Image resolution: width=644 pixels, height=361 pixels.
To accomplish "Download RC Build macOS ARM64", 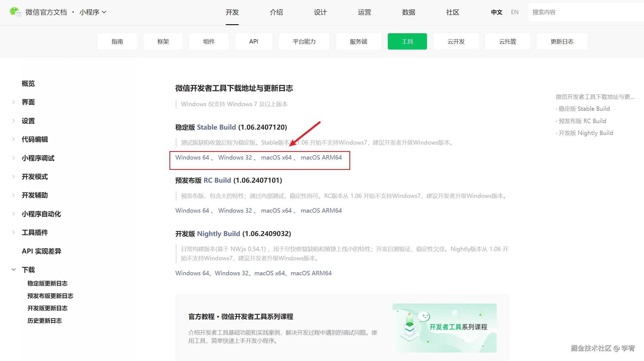I will pyautogui.click(x=321, y=210).
